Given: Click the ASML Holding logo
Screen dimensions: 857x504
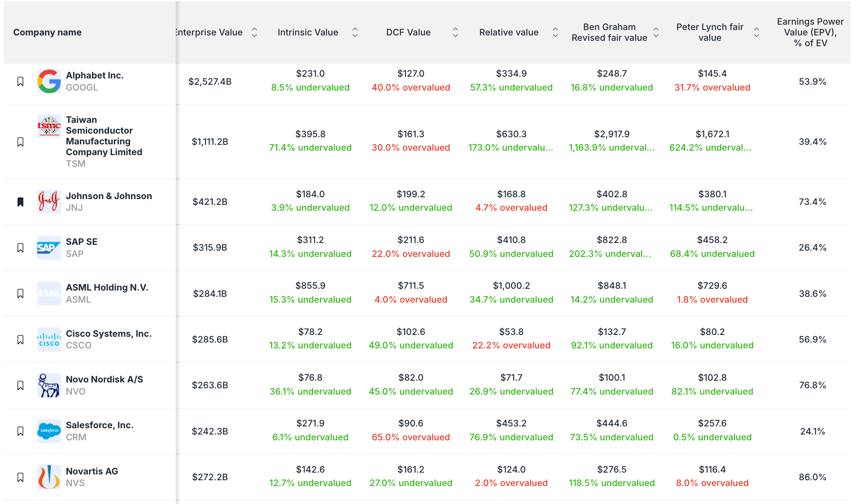Looking at the screenshot, I should (49, 293).
